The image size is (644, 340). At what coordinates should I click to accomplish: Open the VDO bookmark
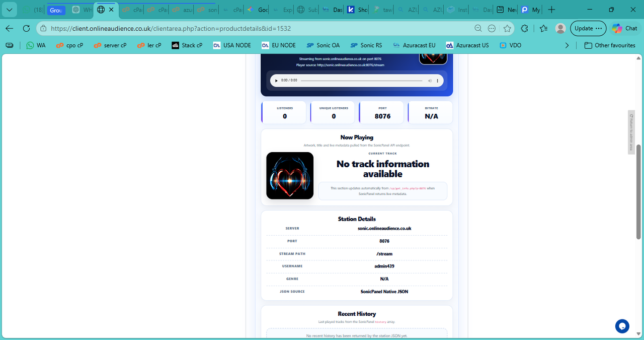pyautogui.click(x=510, y=45)
